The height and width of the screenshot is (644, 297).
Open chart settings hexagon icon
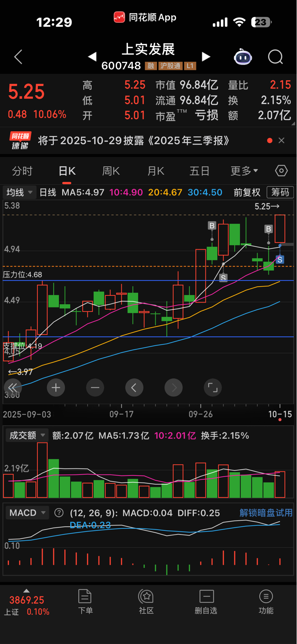pyautogui.click(x=281, y=171)
